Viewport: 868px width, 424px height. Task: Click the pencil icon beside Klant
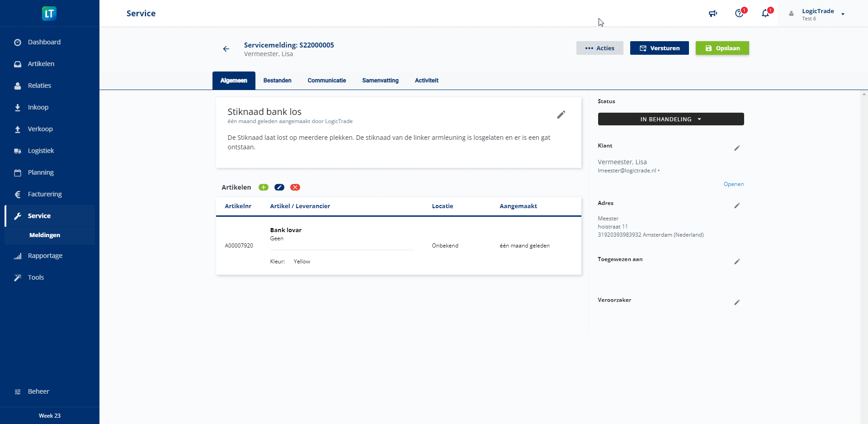(737, 148)
